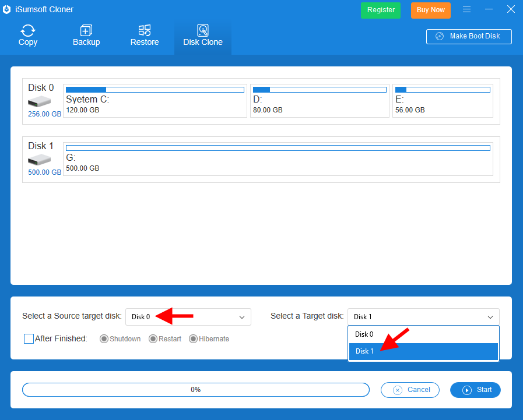
Task: Click the Make Boot Disk button
Action: (469, 36)
